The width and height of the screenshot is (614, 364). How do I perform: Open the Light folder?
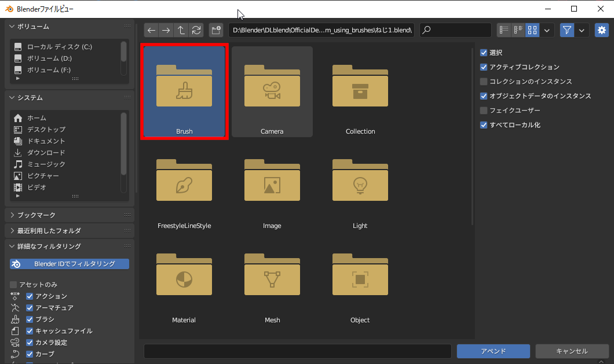[360, 186]
